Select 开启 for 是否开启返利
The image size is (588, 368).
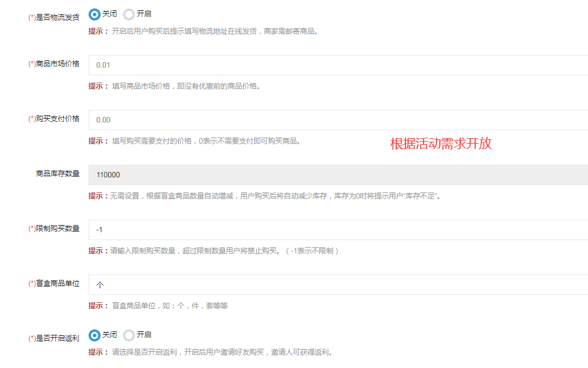[129, 335]
